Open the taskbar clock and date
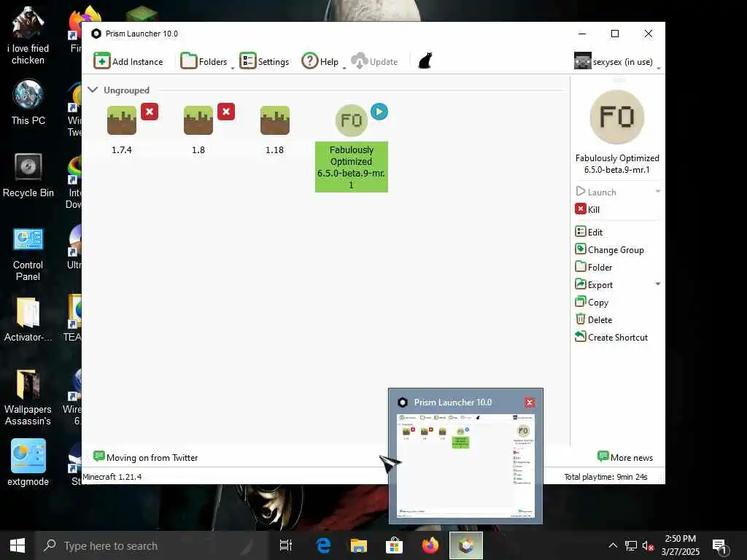 pos(681,545)
